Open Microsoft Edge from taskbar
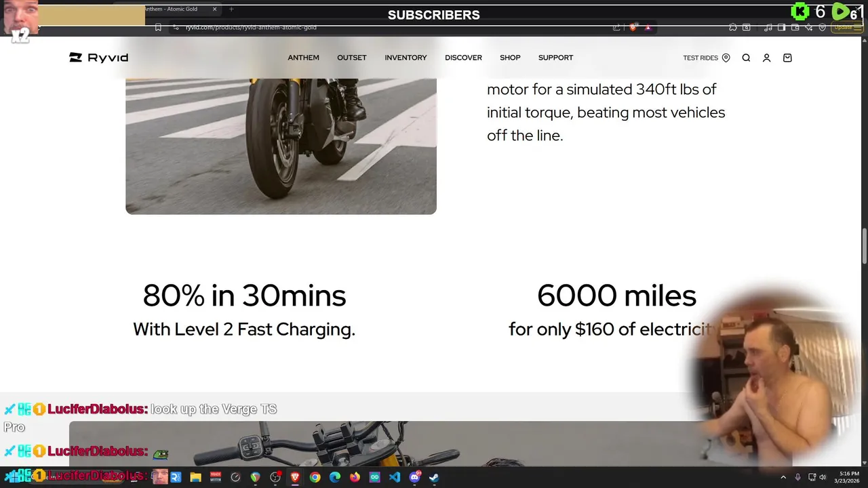This screenshot has width=868, height=488. (x=335, y=477)
